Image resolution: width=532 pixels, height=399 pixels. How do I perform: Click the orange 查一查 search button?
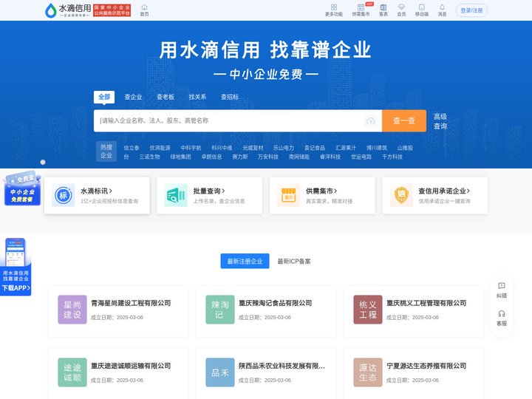pyautogui.click(x=404, y=120)
